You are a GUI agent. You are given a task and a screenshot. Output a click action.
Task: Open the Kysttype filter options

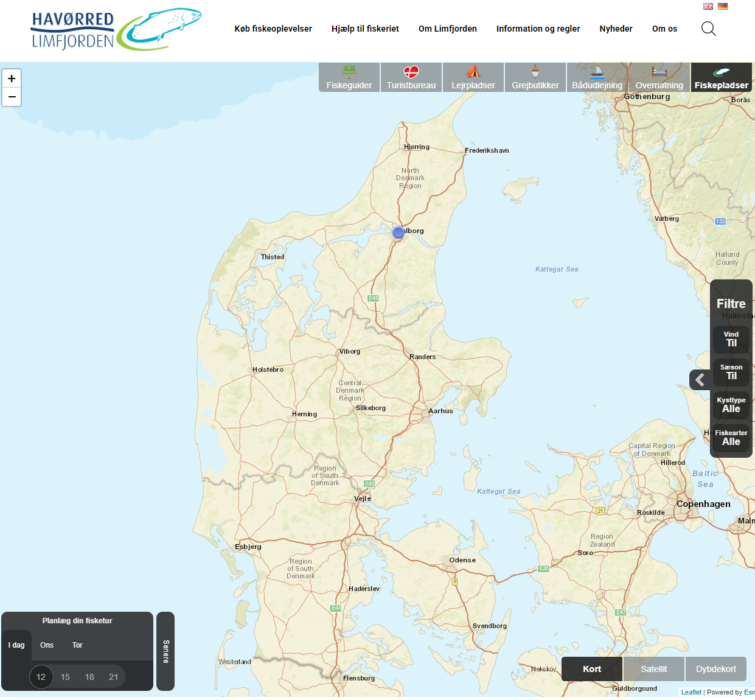731,405
